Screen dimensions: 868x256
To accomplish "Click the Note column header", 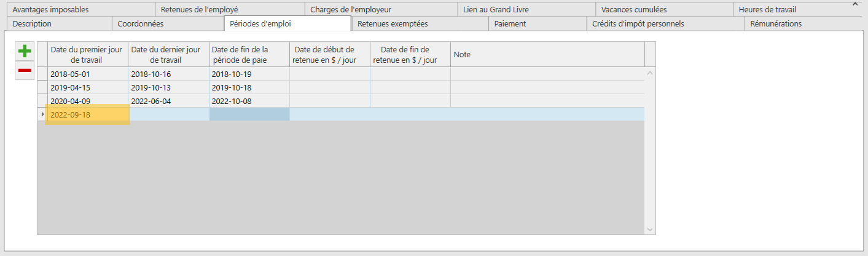I will click(x=547, y=55).
